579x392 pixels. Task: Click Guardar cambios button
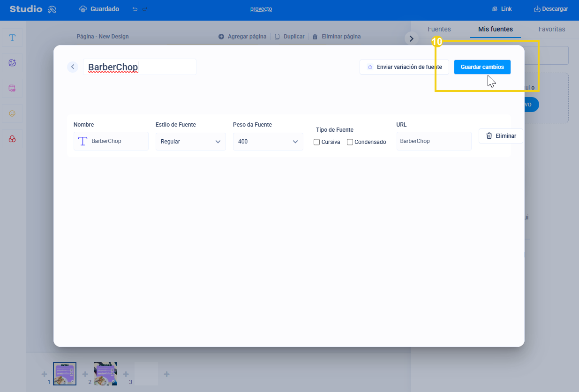(x=482, y=67)
